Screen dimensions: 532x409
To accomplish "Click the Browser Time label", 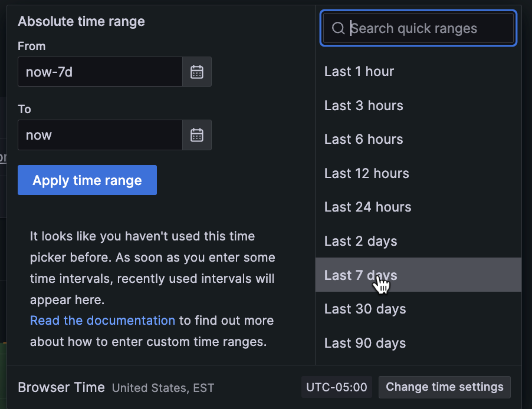I will click(x=61, y=387).
